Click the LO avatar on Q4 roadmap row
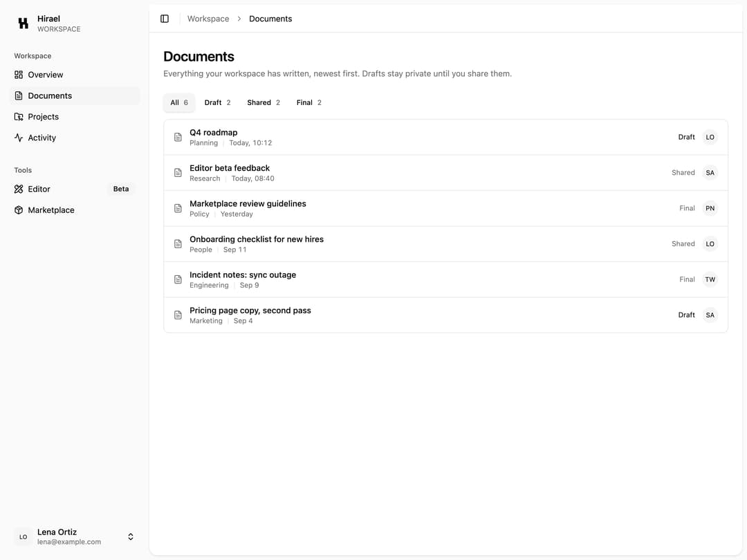 [x=710, y=137]
